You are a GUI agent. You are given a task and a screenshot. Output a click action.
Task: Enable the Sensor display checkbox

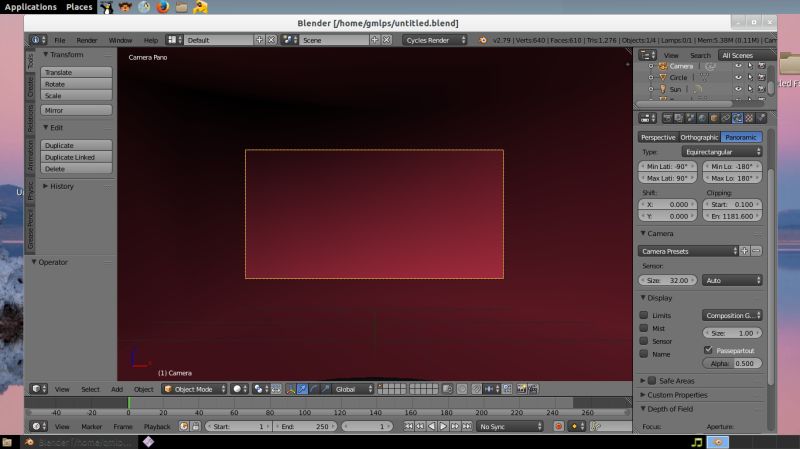[644, 341]
